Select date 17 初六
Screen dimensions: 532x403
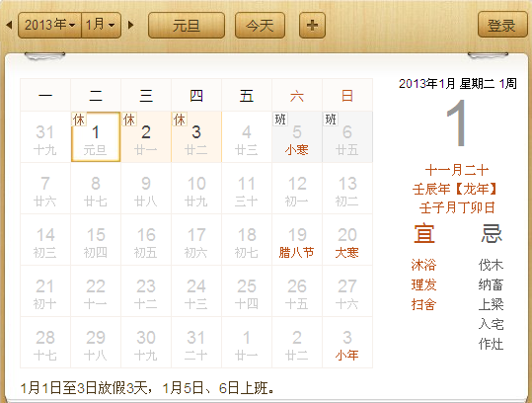(x=196, y=240)
